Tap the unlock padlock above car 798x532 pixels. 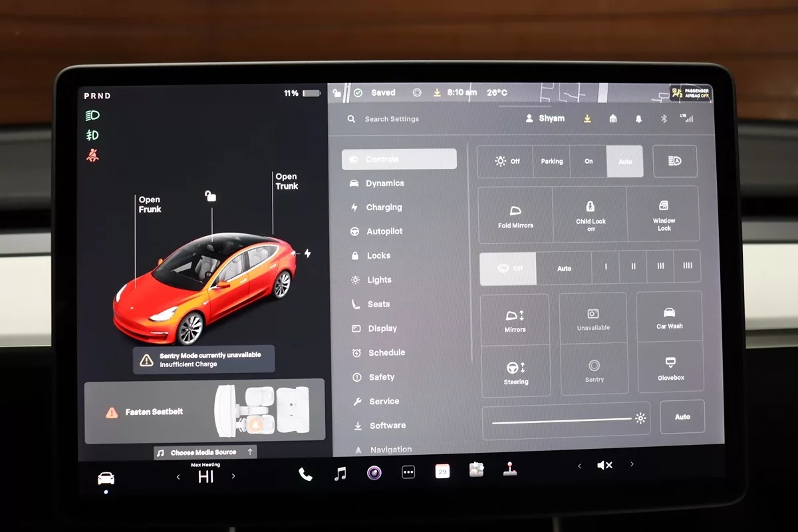point(210,196)
